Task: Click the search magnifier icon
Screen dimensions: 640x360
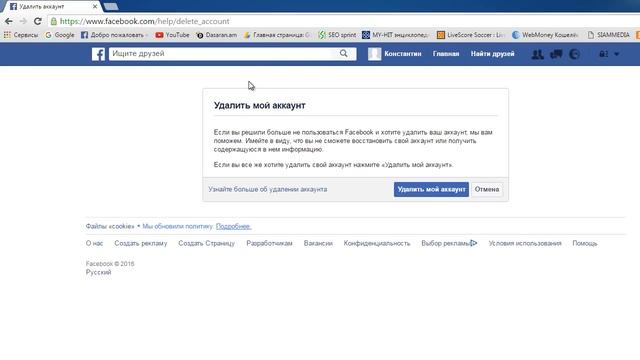Action: 344,53
